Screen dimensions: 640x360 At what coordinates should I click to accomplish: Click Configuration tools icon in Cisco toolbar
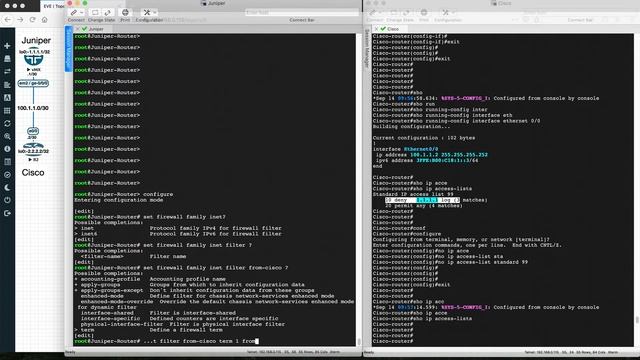[446, 13]
